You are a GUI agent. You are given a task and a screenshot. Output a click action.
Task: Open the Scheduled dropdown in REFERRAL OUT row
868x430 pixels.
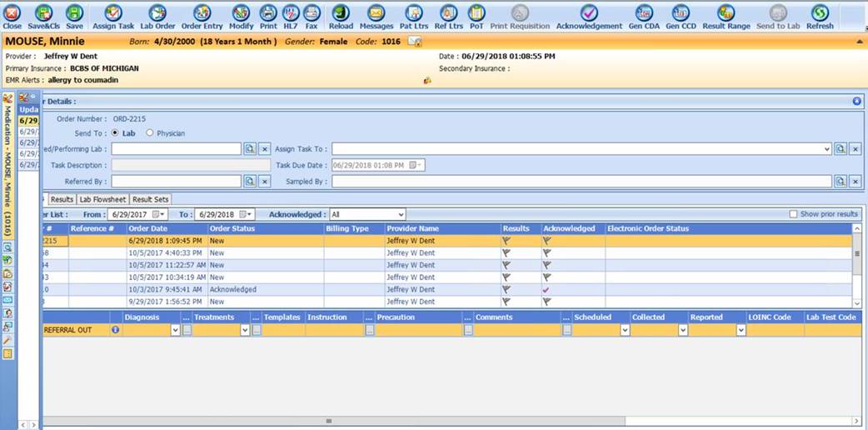625,330
